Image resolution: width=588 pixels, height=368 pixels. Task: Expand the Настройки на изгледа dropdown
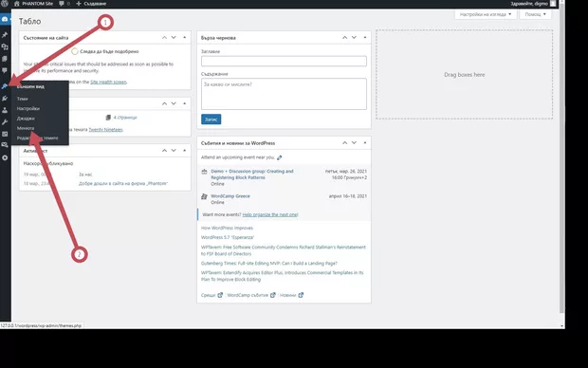[x=486, y=14]
